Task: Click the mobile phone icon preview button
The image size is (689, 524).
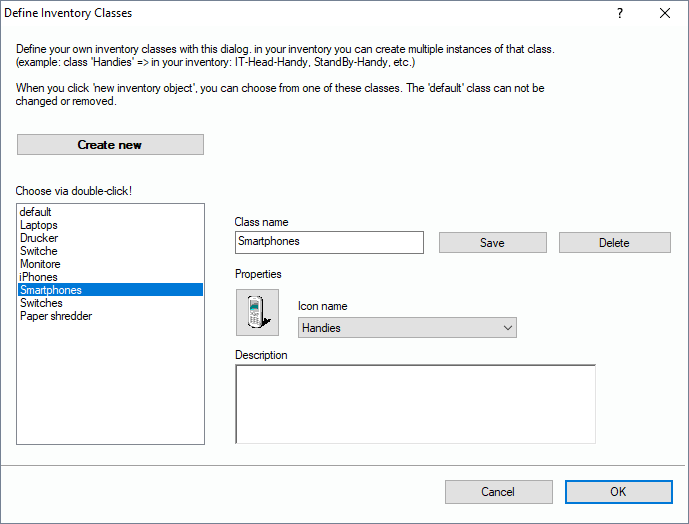Action: tap(258, 311)
